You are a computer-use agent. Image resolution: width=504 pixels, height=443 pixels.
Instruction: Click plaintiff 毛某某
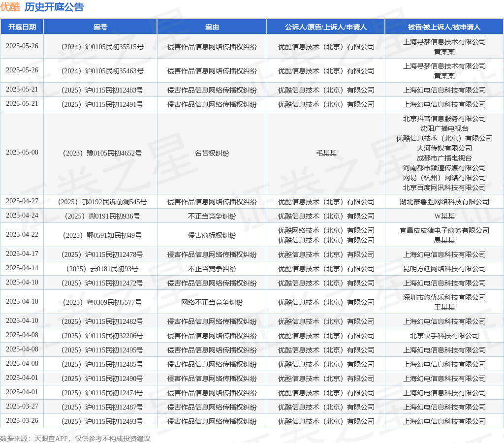(326, 153)
